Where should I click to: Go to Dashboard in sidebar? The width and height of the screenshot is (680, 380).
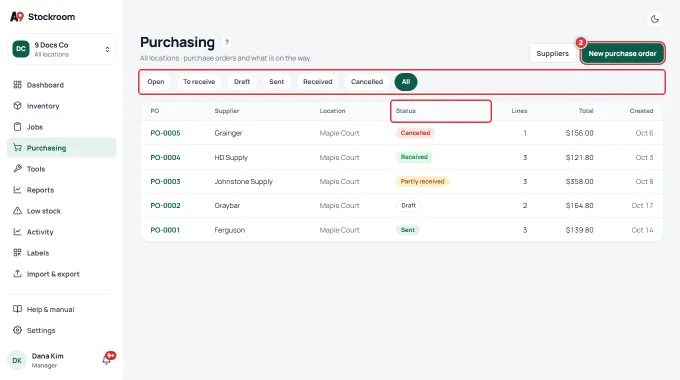pyautogui.click(x=62, y=85)
